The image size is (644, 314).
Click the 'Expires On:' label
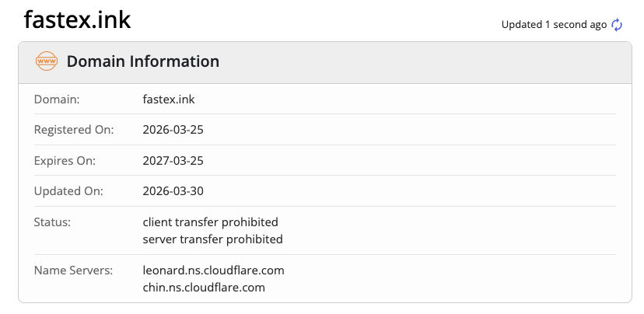[x=65, y=161]
